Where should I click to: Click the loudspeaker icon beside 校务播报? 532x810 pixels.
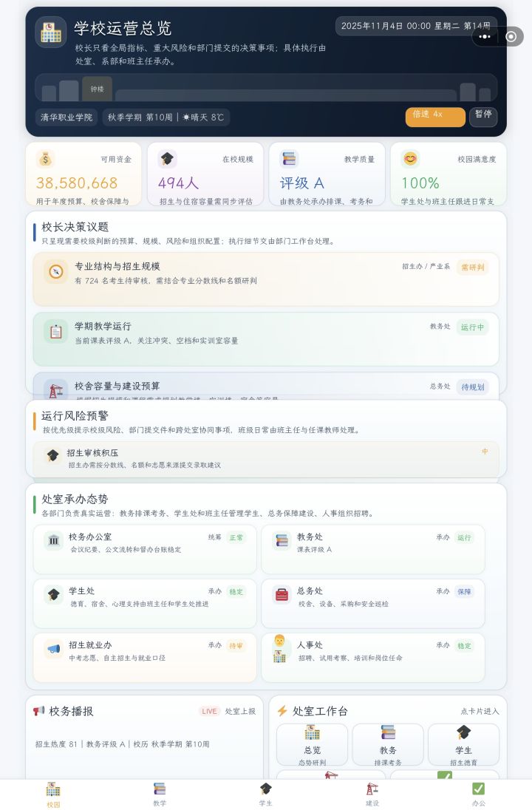[x=38, y=711]
